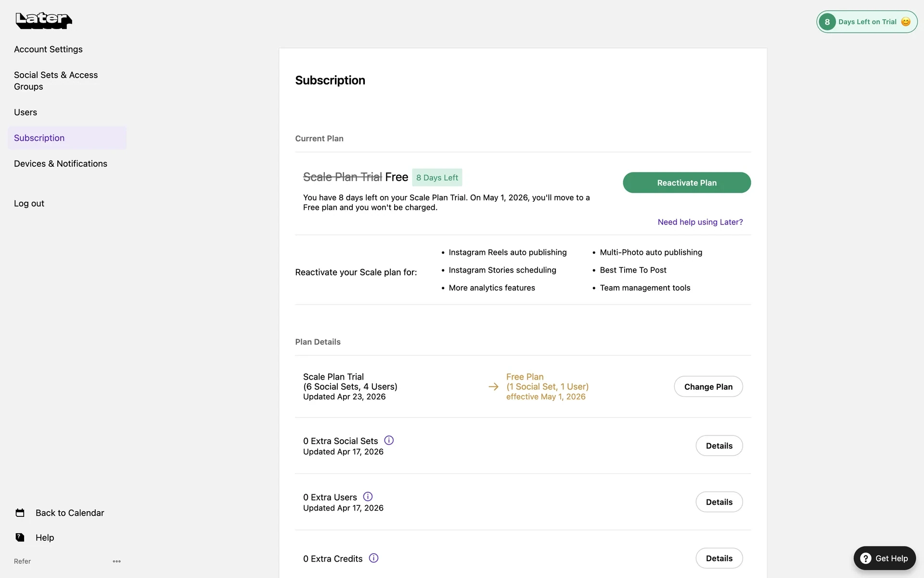Select Subscription in the sidebar
This screenshot has height=578, width=924.
(x=67, y=138)
